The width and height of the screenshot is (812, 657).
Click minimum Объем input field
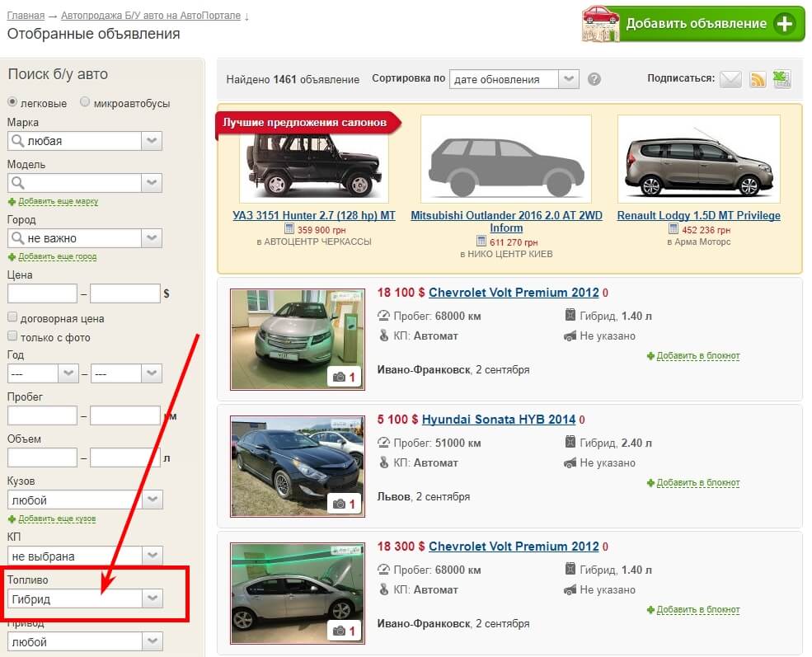[x=43, y=458]
